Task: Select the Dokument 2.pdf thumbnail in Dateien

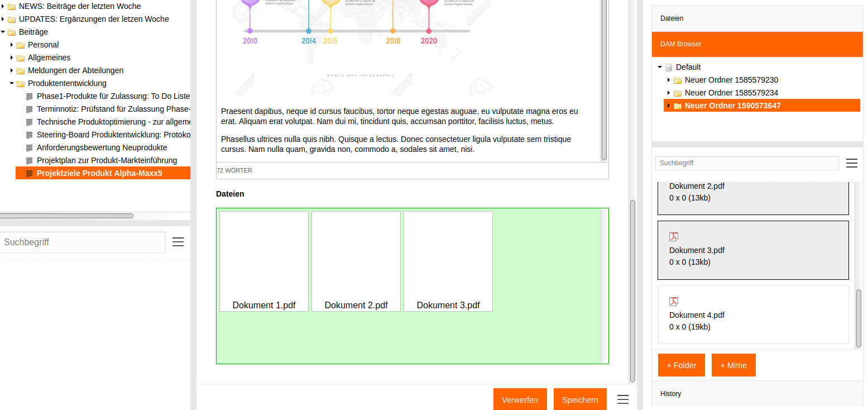Action: click(356, 261)
